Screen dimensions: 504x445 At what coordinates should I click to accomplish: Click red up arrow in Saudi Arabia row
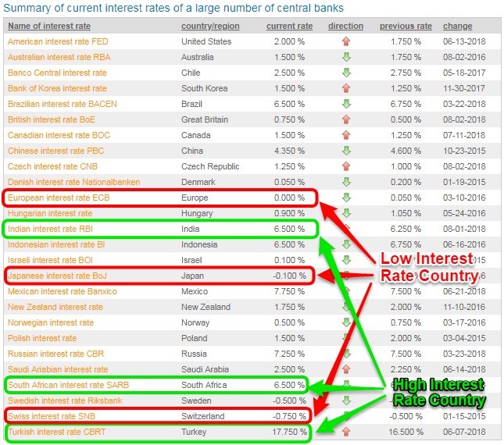pos(346,369)
